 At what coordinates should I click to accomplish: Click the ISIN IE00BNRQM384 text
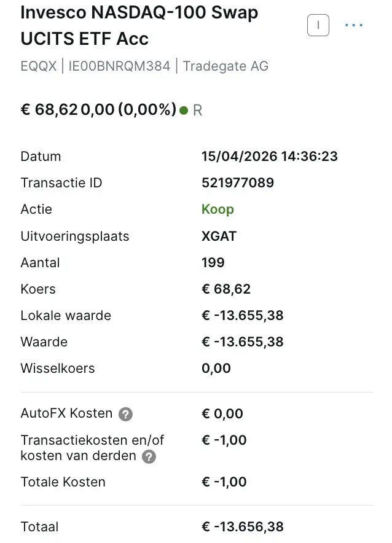(119, 66)
